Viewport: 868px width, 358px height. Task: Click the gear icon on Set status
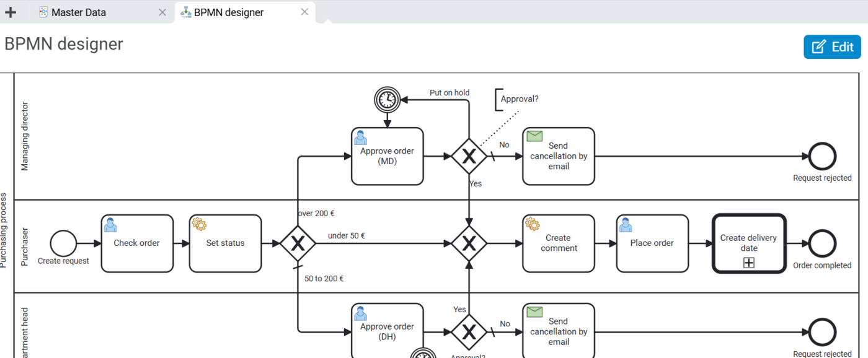coord(198,224)
